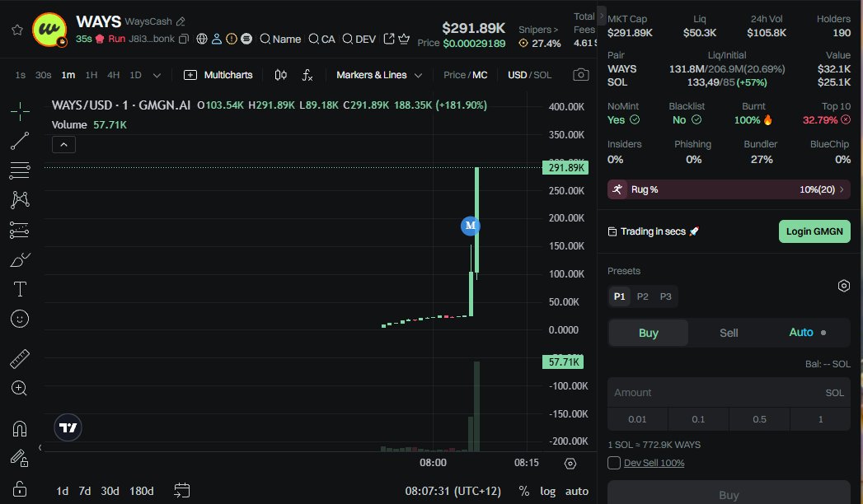The width and height of the screenshot is (863, 504).
Task: Open the Snipers details link
Action: click(537, 30)
